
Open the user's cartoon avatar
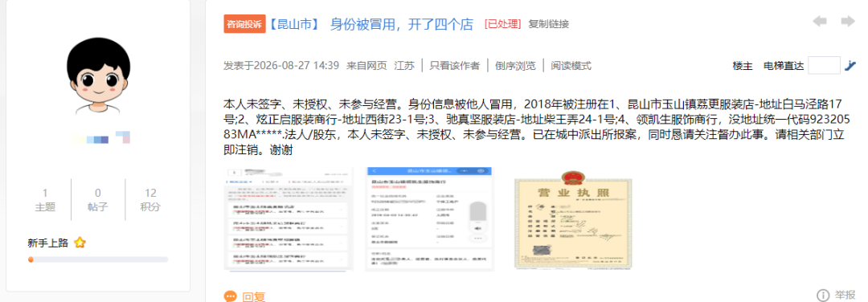(99, 75)
